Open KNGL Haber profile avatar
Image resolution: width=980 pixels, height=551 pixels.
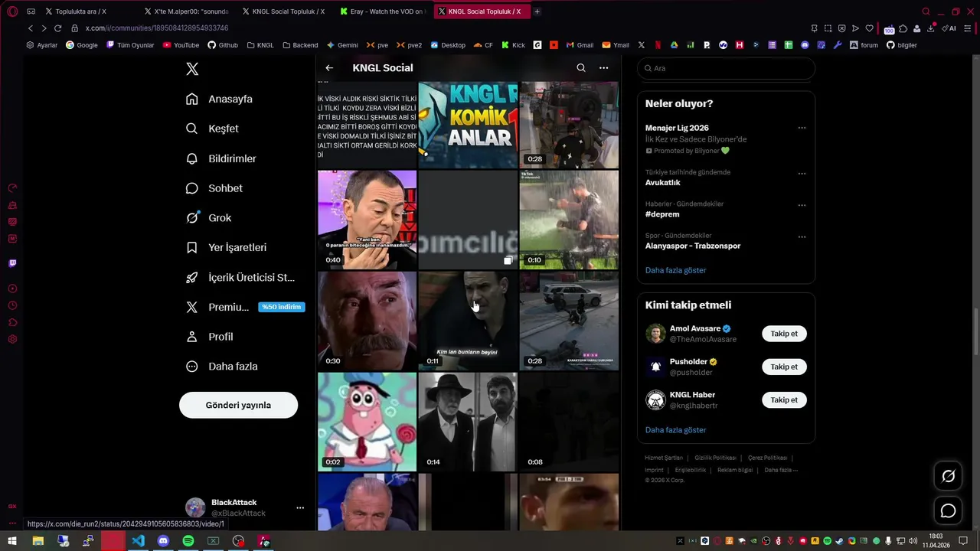pos(655,399)
